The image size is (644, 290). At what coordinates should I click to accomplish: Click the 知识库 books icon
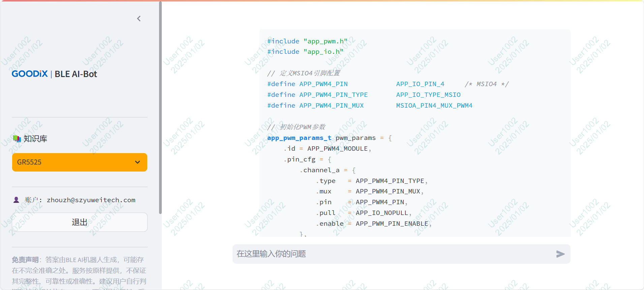(x=17, y=139)
